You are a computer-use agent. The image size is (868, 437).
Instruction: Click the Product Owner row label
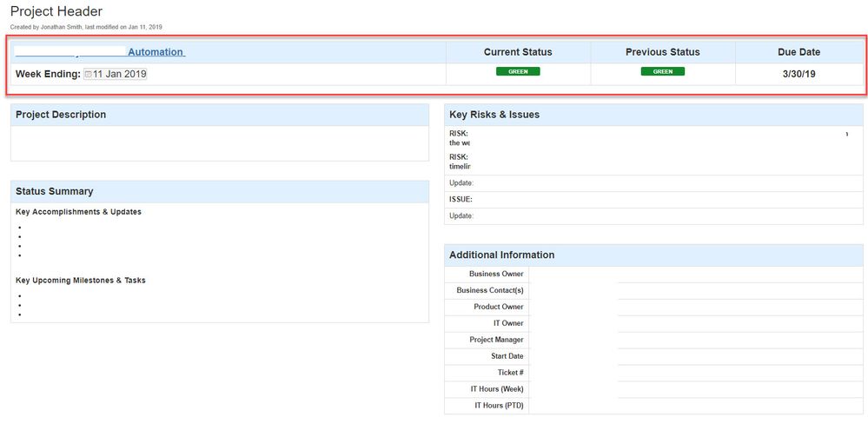[x=498, y=307]
